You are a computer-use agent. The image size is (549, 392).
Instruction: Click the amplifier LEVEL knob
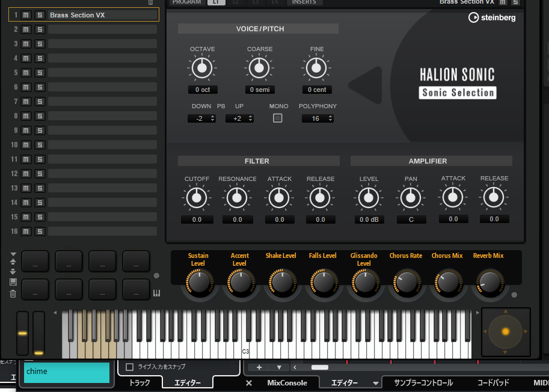click(x=369, y=198)
